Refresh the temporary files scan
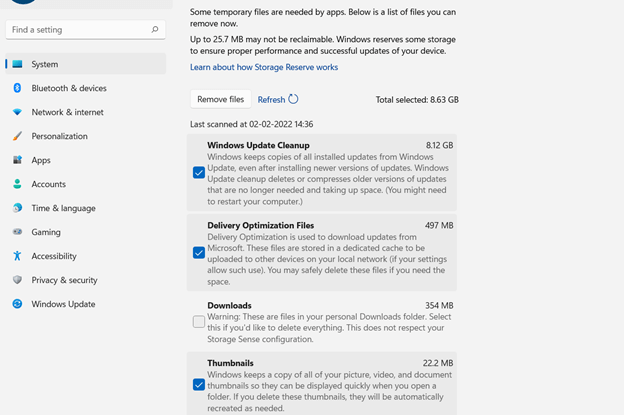 pos(278,100)
